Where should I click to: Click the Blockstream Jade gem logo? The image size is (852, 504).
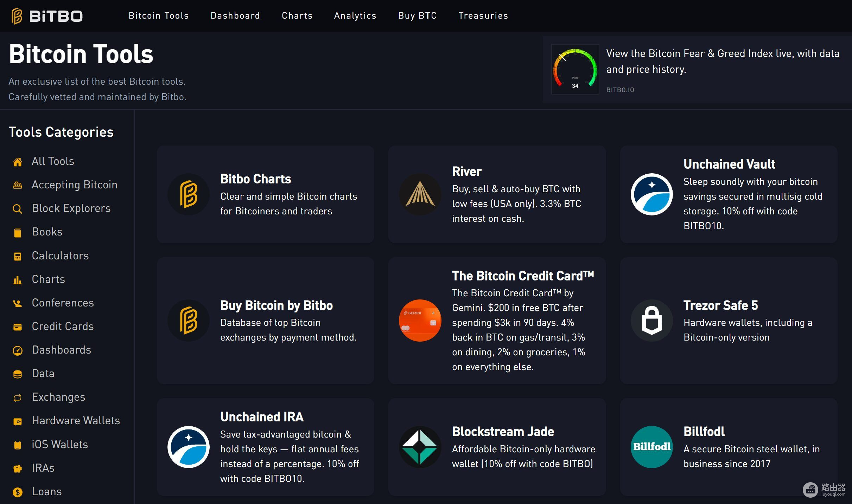pos(420,447)
